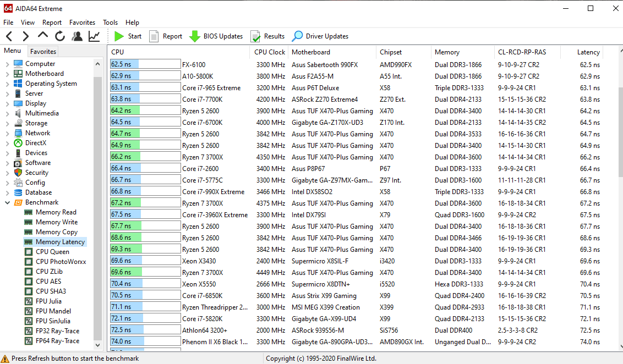
Task: Select the CPU ZLib benchmark icon
Action: click(x=28, y=272)
